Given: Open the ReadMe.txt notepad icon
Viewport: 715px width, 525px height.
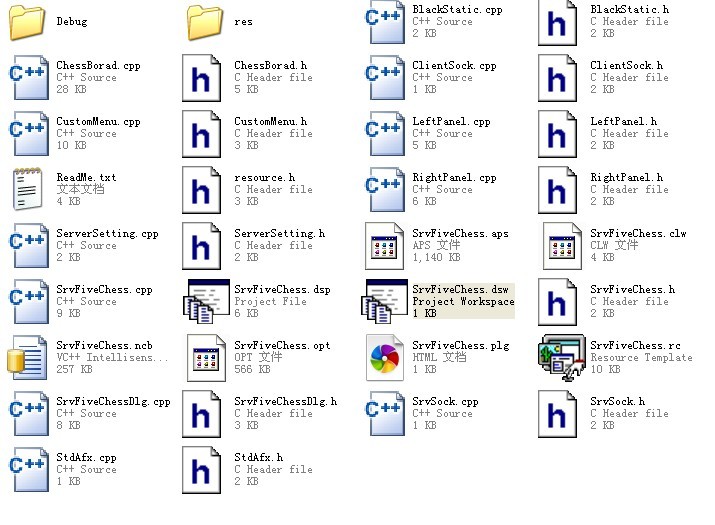Looking at the screenshot, I should (28, 189).
